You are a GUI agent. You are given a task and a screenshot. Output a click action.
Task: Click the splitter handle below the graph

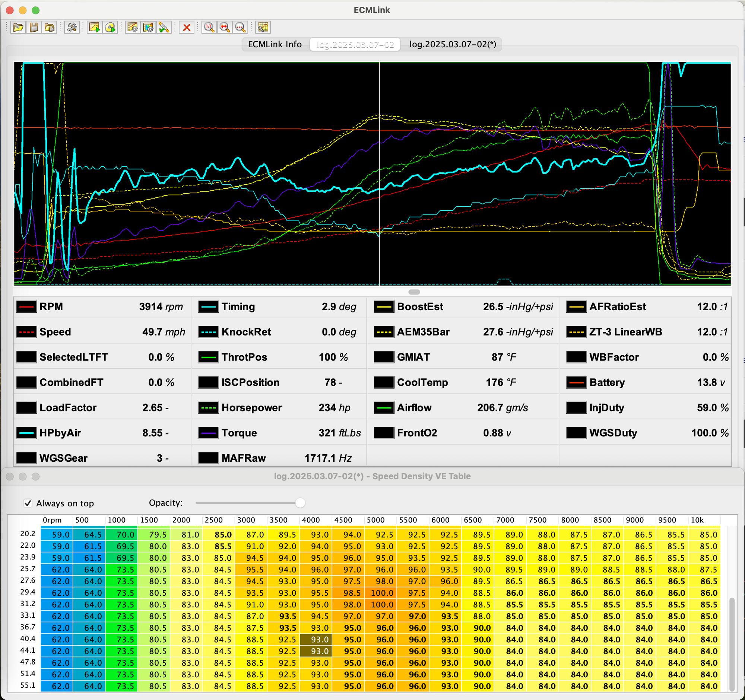tap(414, 292)
